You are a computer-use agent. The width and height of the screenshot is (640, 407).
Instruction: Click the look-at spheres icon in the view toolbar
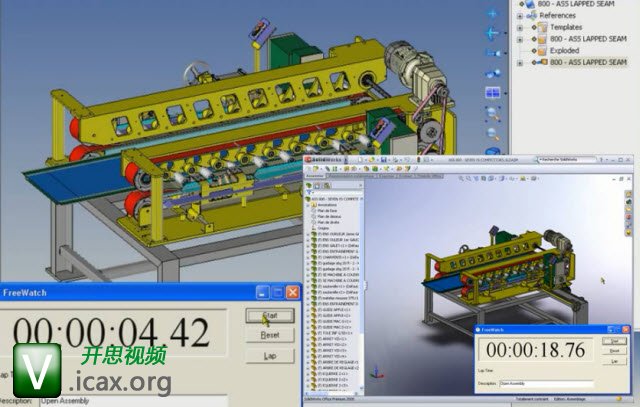(493, 73)
